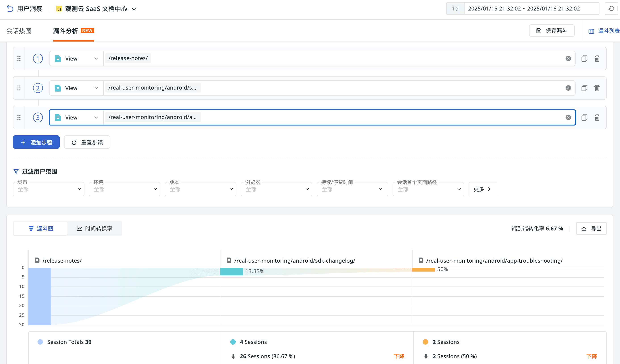The width and height of the screenshot is (620, 364).
Task: Click the refresh icon beside time range
Action: [611, 9]
